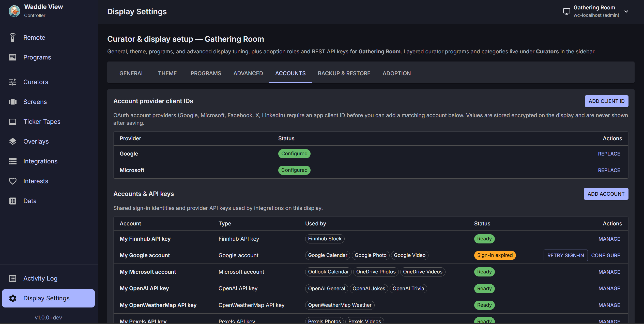The image size is (644, 324).
Task: Click the Programs sidebar icon
Action: pos(13,57)
